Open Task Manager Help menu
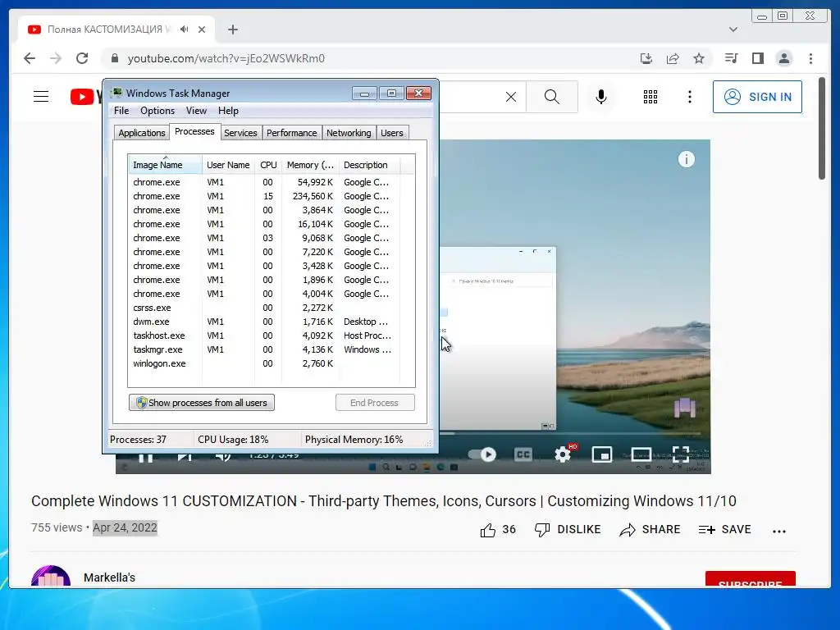 tap(228, 111)
